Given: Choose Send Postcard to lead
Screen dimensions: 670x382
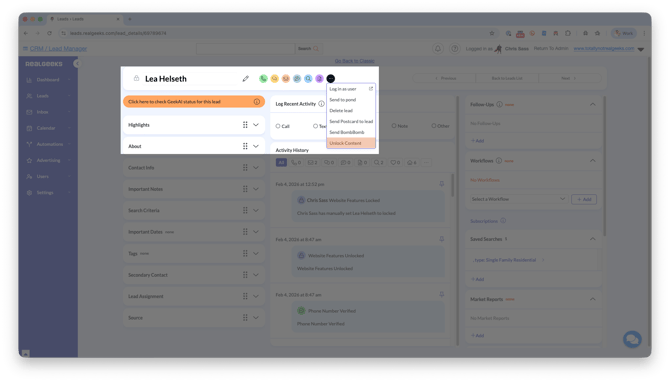Looking at the screenshot, I should point(351,121).
